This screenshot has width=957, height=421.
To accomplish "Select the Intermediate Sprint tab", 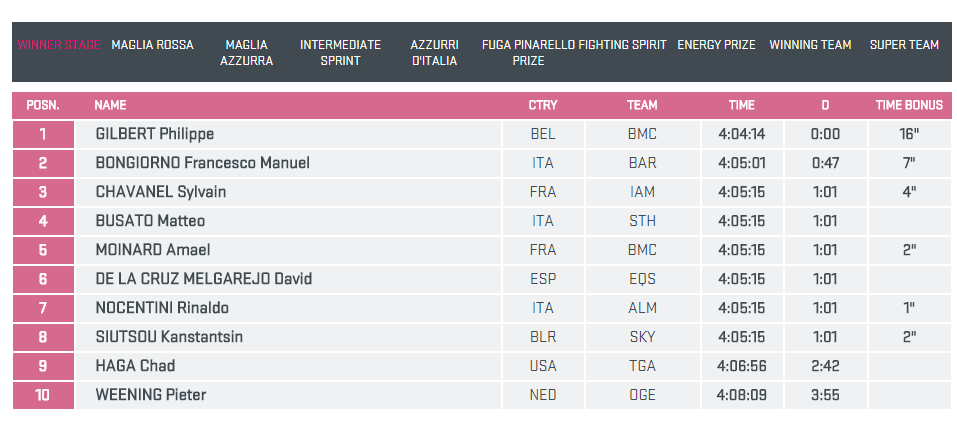I will [340, 53].
